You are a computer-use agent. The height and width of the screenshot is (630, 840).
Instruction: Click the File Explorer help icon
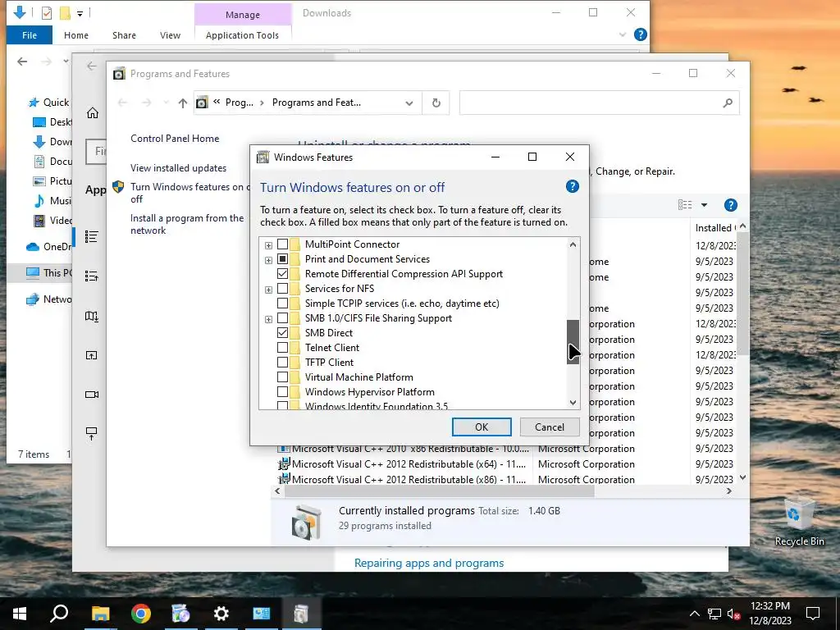pos(640,34)
